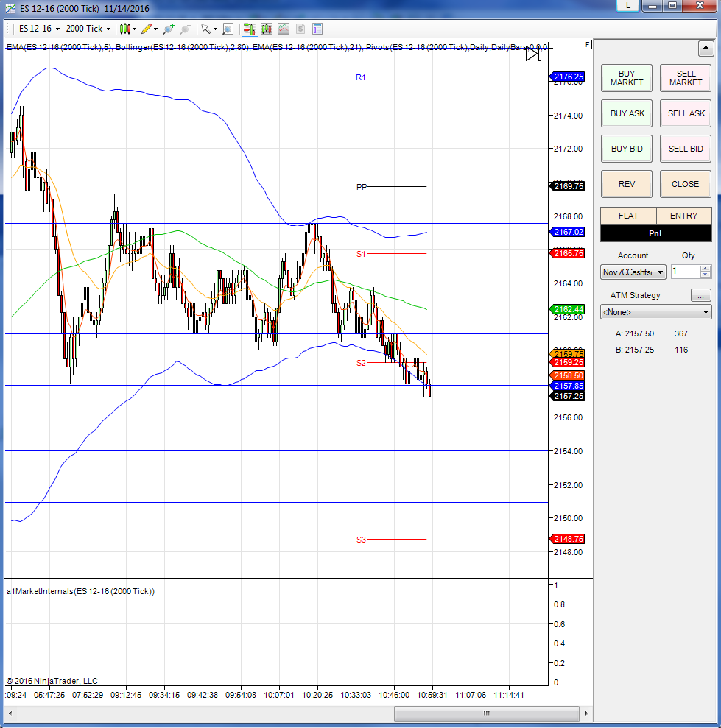Click the horizontal scrollbar thumb
This screenshot has height=728, width=721.
pyautogui.click(x=486, y=713)
